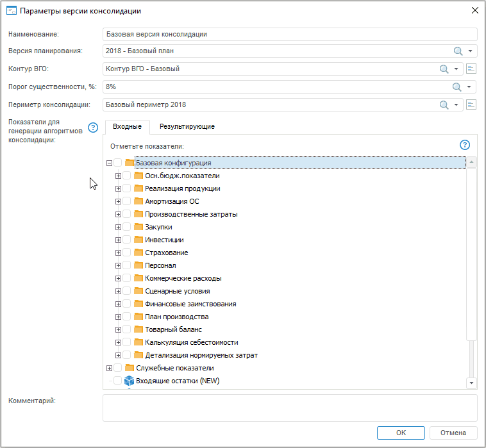The height and width of the screenshot is (448, 486).
Task: Open the Контур ВГО details list icon
Action: (471, 69)
